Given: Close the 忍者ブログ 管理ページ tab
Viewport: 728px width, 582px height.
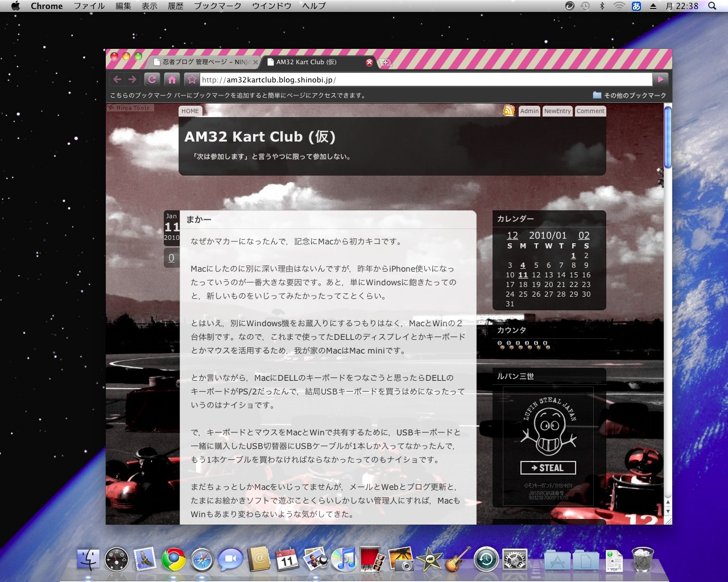Looking at the screenshot, I should click(x=255, y=62).
